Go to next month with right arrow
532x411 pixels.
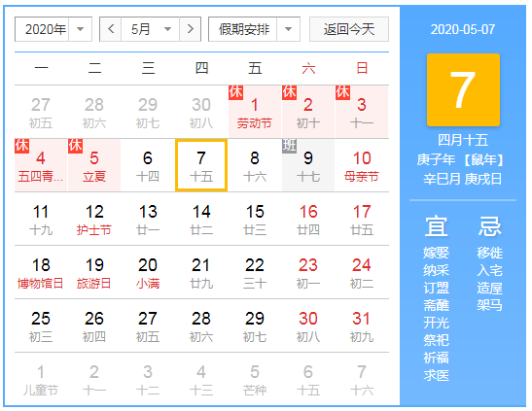(191, 29)
